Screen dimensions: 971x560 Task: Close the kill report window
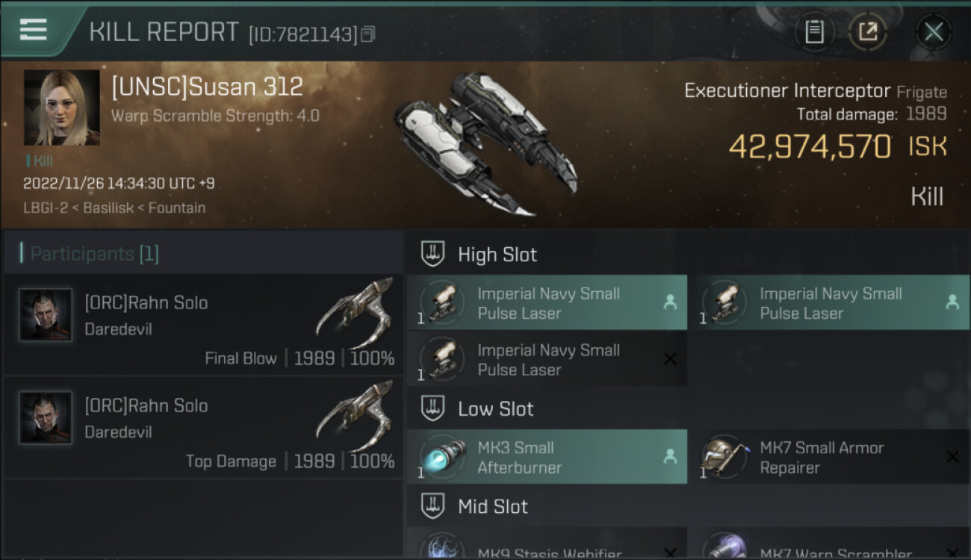(x=933, y=31)
